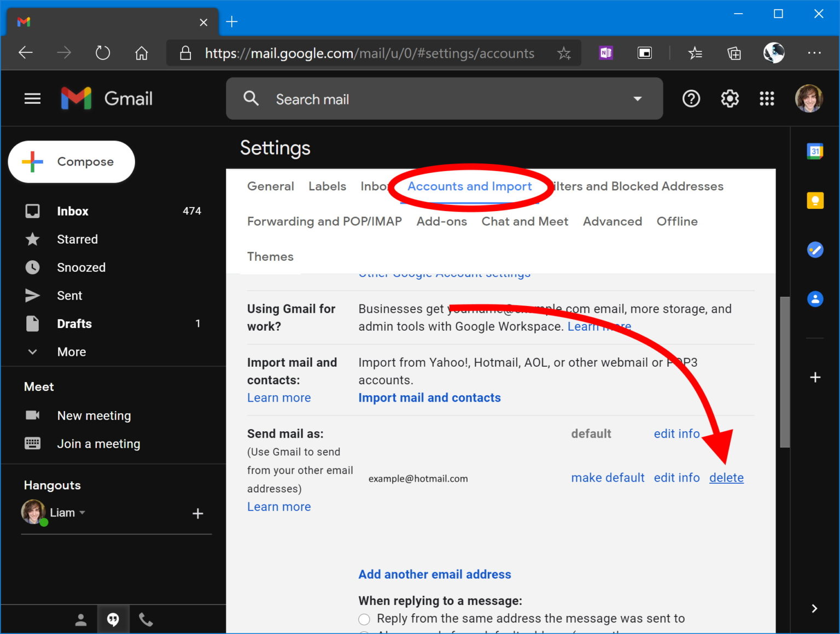Select Reply from the same address radio
The height and width of the screenshot is (634, 840).
(364, 619)
